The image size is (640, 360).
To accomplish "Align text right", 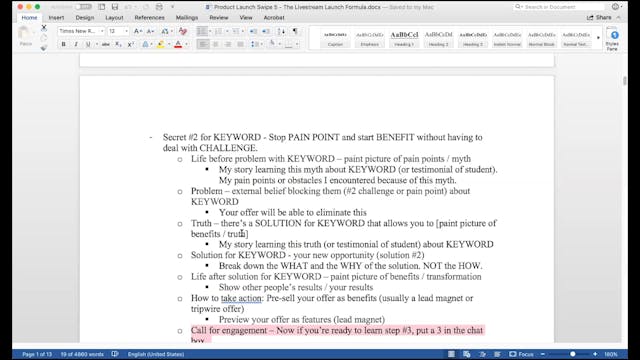I will click(228, 44).
